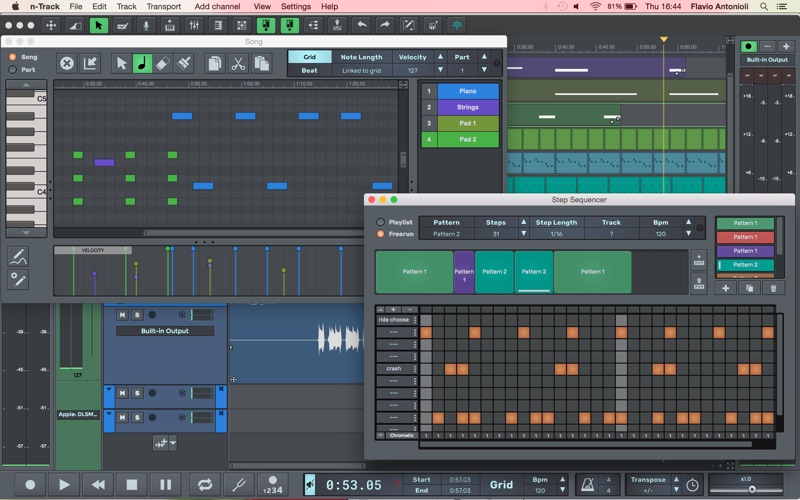The height and width of the screenshot is (500, 800).
Task: Open the Transport menu
Action: (164, 7)
